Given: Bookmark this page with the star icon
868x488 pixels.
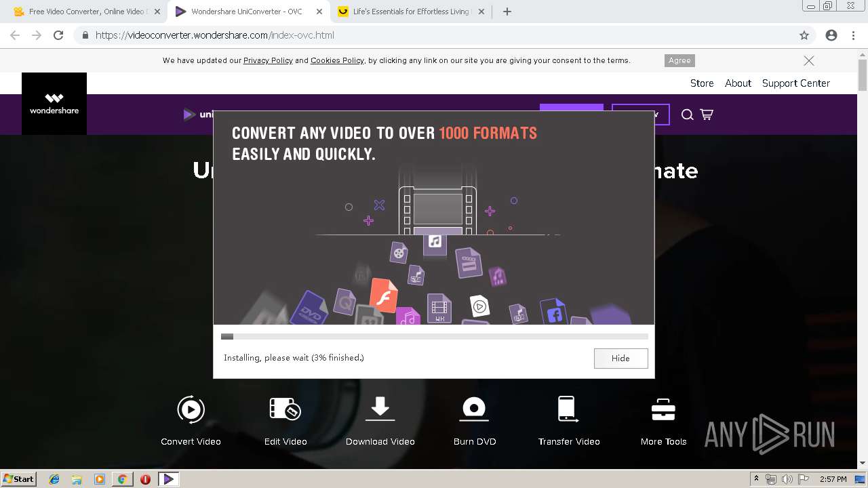Looking at the screenshot, I should (804, 35).
